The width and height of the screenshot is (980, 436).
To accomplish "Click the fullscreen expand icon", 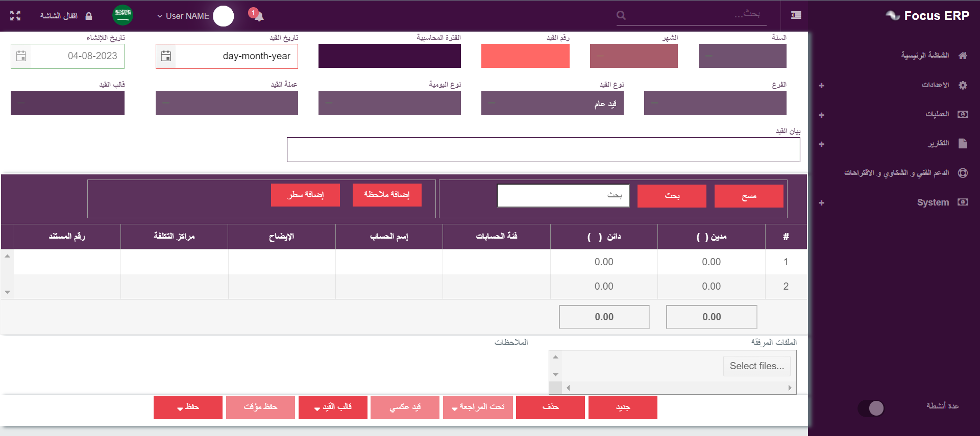I will pos(15,16).
